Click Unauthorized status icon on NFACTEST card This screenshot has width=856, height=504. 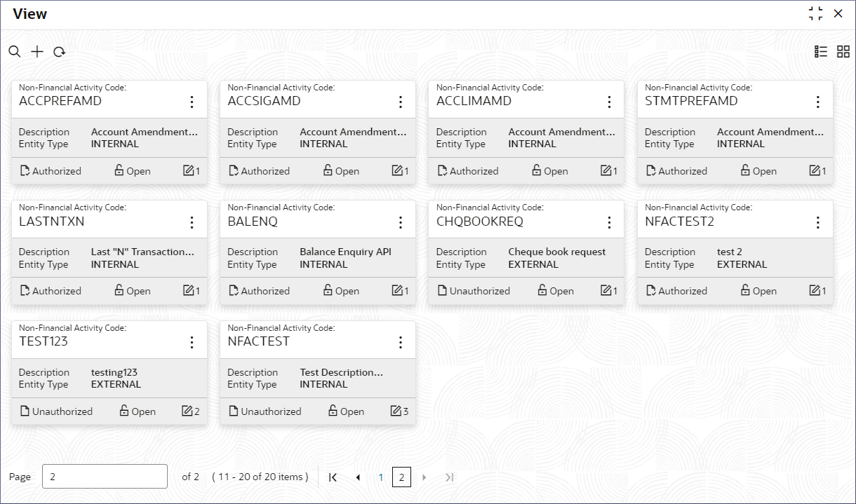pyautogui.click(x=234, y=411)
